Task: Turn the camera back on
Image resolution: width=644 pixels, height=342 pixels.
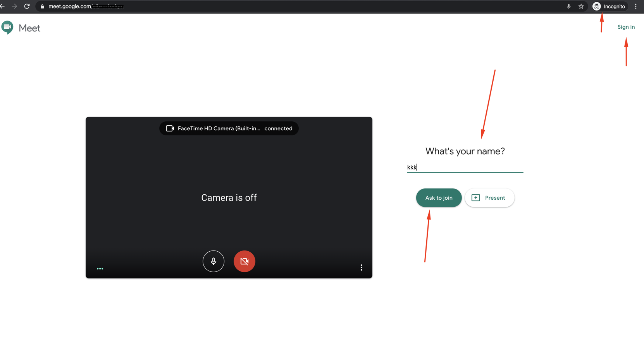Action: [x=244, y=261]
